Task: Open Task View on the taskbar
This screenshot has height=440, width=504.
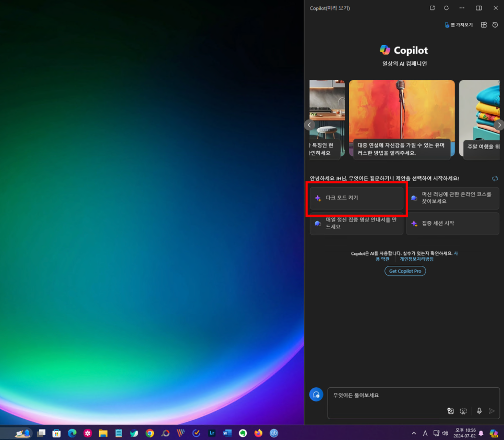Action: (x=41, y=433)
